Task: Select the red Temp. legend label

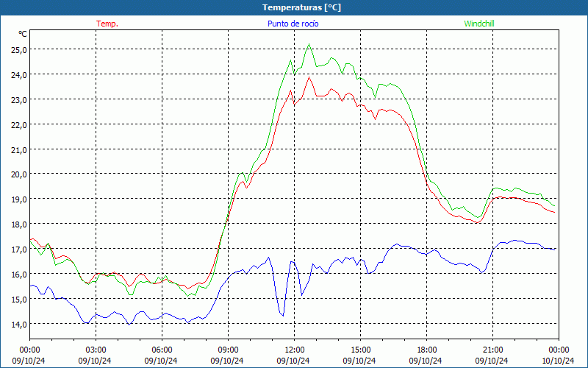Action: 107,24
